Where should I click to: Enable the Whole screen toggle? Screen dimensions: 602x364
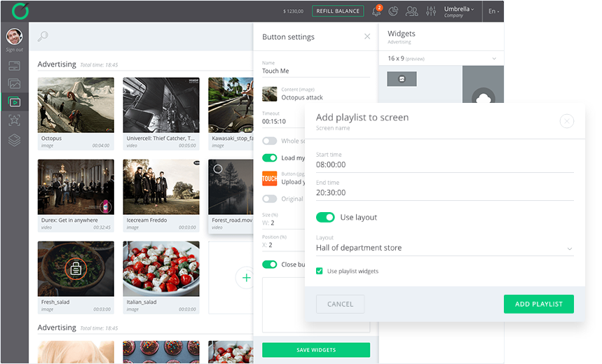[269, 141]
